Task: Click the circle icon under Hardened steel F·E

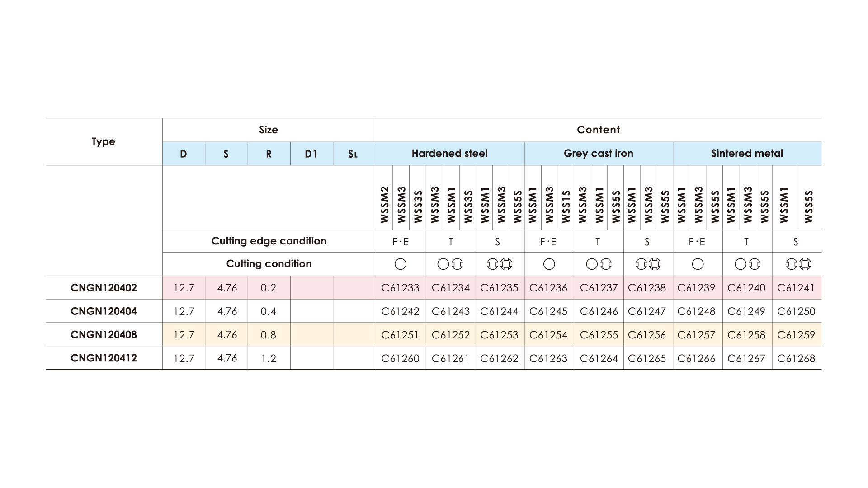Action: pyautogui.click(x=400, y=264)
